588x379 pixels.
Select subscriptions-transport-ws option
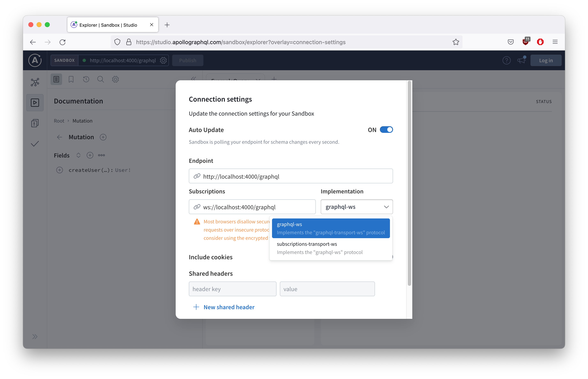[331, 248]
